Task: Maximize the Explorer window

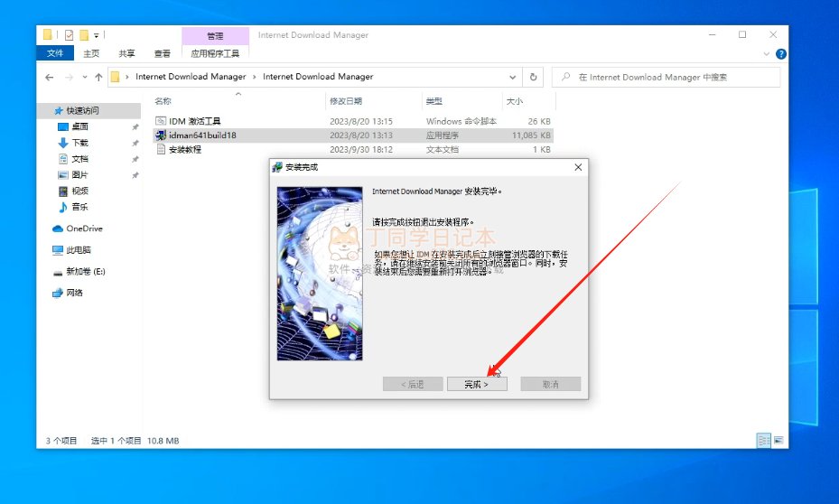Action: click(742, 35)
